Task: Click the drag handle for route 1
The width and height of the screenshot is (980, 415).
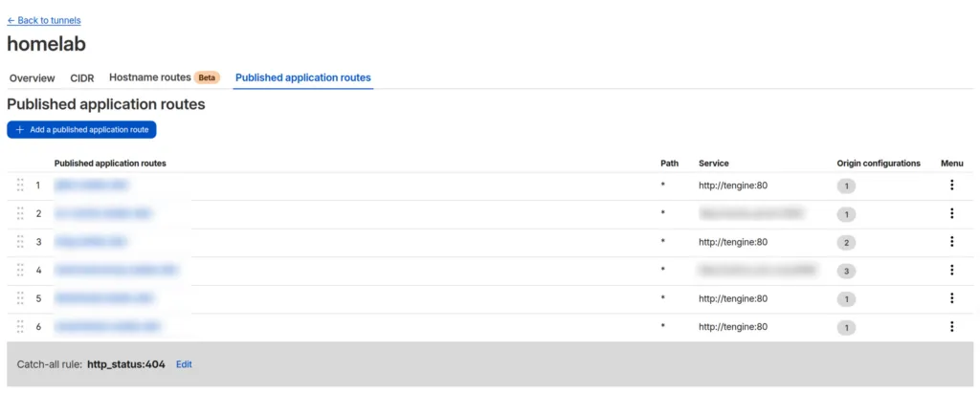Action: point(20,186)
